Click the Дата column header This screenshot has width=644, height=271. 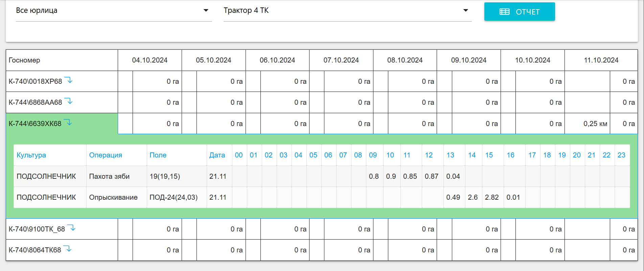217,155
